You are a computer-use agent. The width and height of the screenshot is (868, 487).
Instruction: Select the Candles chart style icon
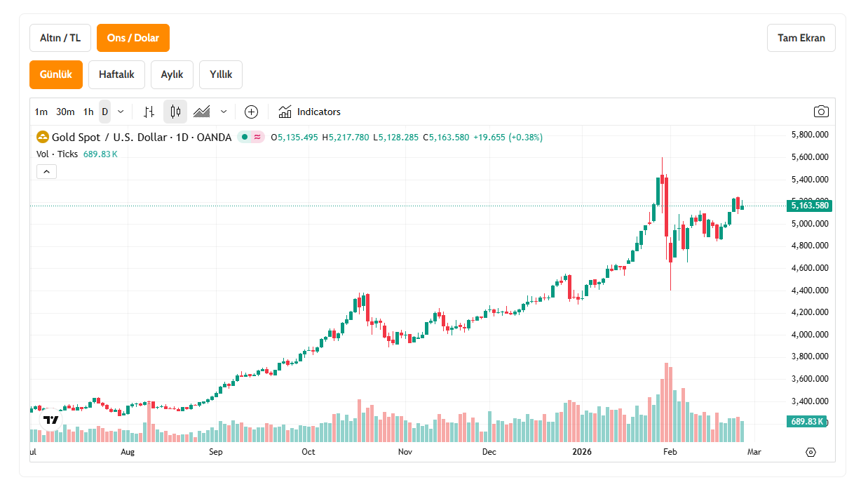click(175, 112)
